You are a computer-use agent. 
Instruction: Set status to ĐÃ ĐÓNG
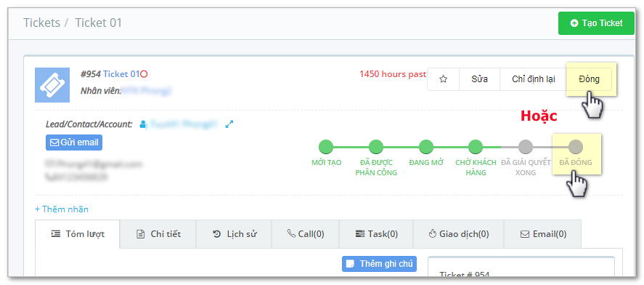click(x=576, y=147)
